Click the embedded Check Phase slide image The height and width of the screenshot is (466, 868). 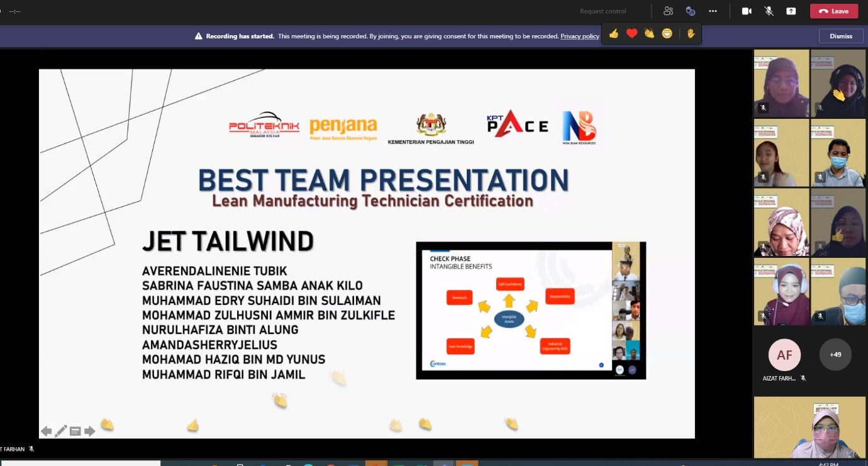click(x=531, y=311)
